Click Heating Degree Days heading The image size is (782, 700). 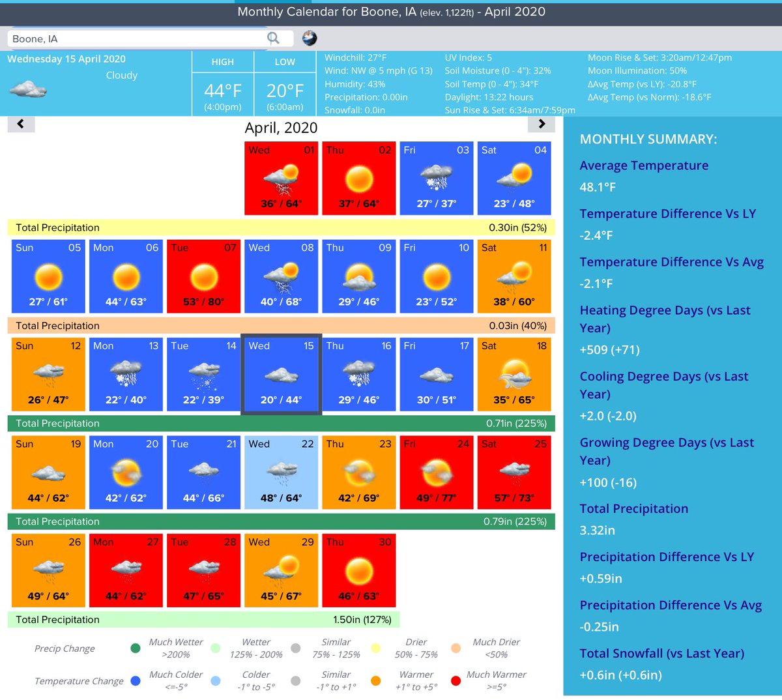[x=665, y=319]
